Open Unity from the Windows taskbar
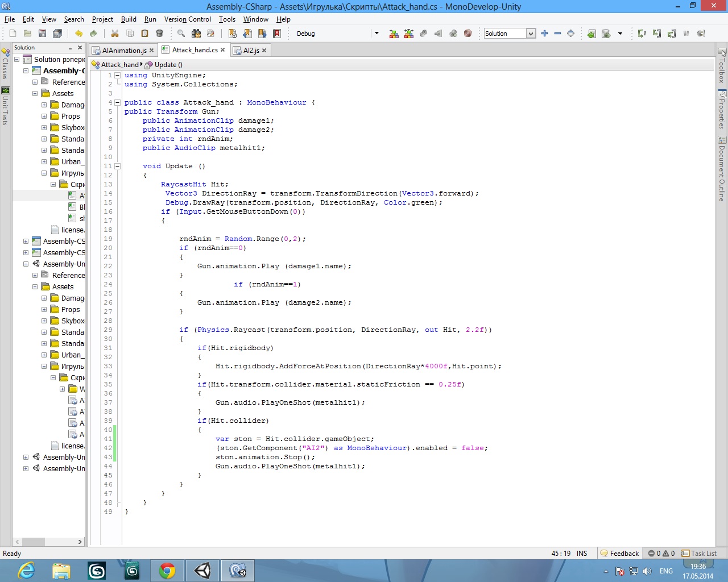This screenshot has width=728, height=582. click(202, 570)
